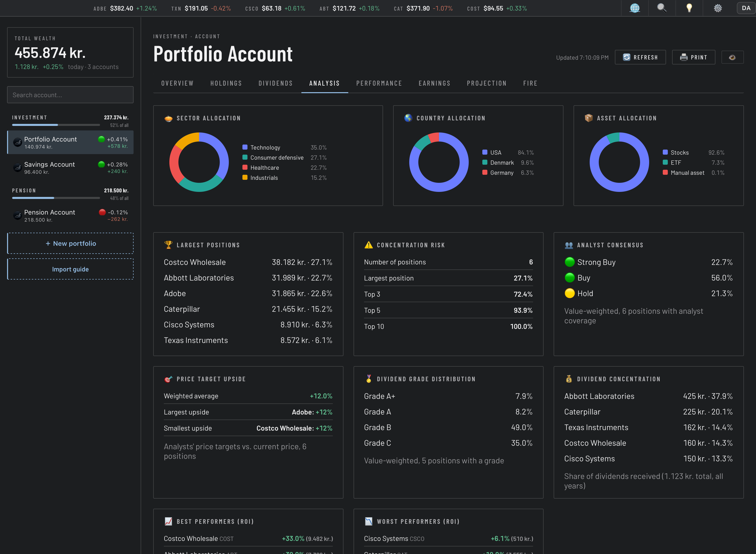The height and width of the screenshot is (554, 756).
Task: Click the Country Allocation globe icon
Action: pos(408,118)
